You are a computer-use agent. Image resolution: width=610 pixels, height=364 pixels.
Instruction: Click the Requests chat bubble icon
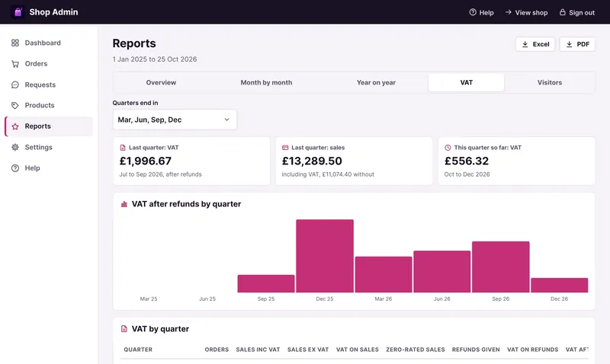(x=15, y=85)
